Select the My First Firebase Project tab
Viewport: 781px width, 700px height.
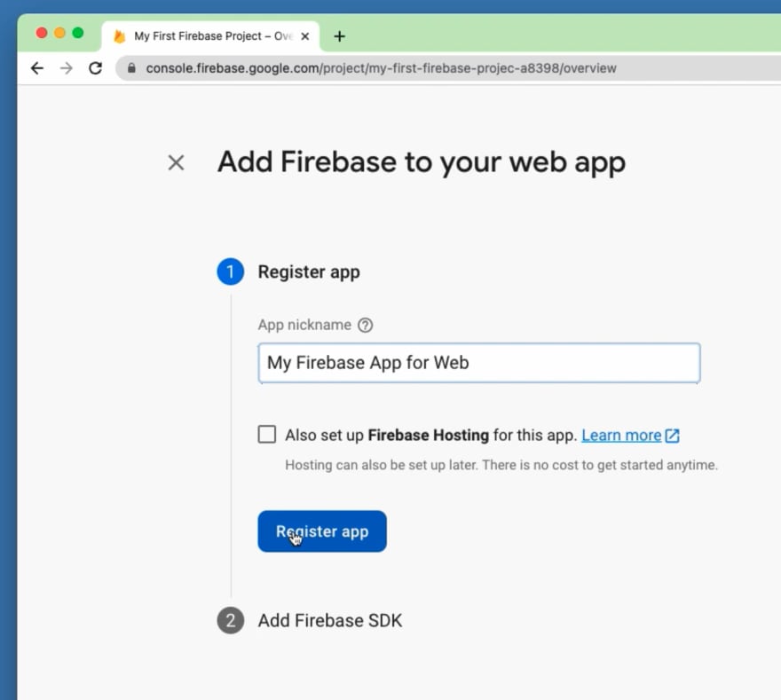point(210,36)
